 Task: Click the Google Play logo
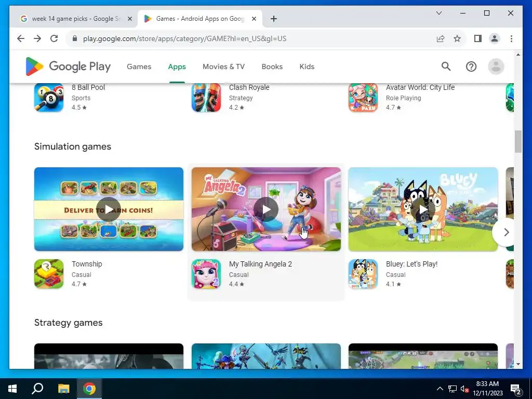68,66
